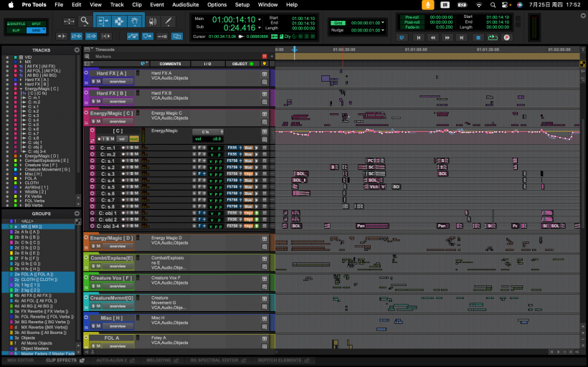Click macOS Wi-Fi status icon

(479, 5)
